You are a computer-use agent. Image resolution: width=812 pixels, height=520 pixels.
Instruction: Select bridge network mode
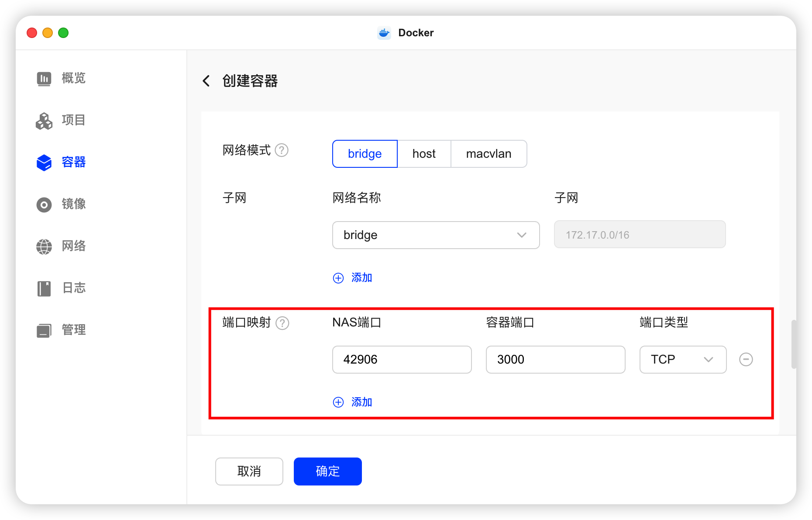[365, 154]
